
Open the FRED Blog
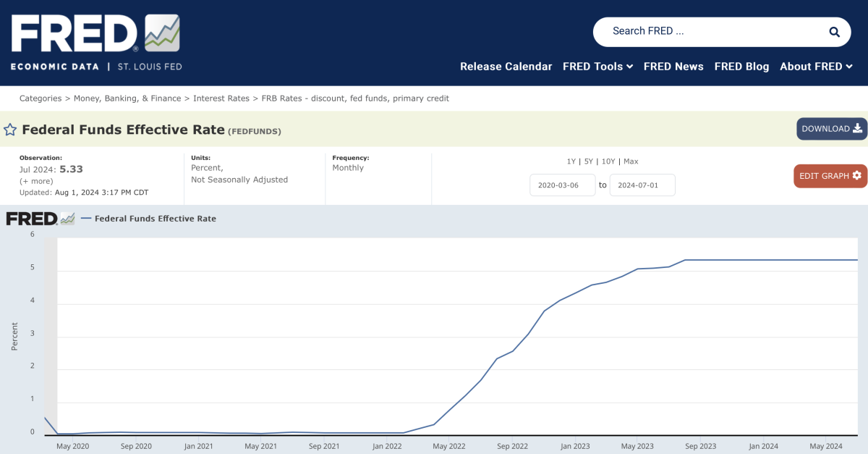(x=741, y=67)
